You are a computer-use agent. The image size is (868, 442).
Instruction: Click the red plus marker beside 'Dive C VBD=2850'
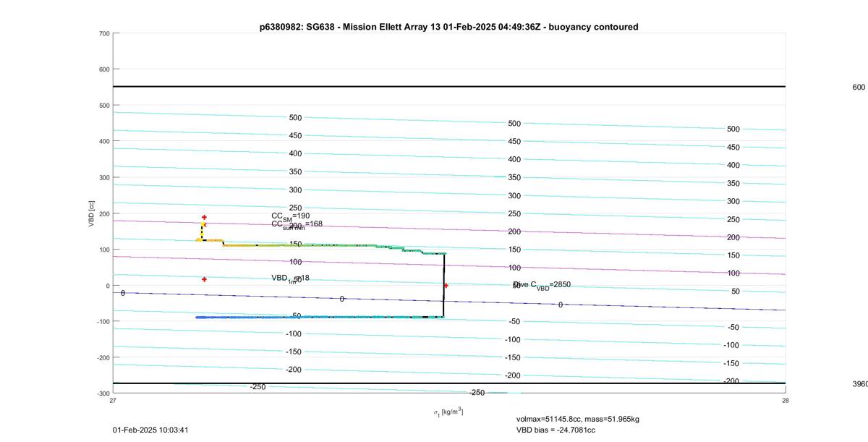click(x=446, y=286)
